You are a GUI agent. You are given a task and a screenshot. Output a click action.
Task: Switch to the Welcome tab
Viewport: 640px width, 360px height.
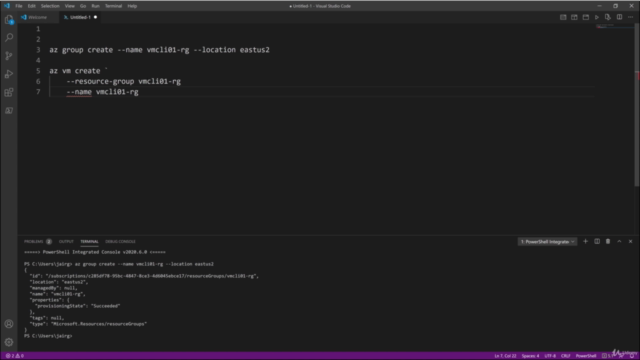pyautogui.click(x=38, y=17)
